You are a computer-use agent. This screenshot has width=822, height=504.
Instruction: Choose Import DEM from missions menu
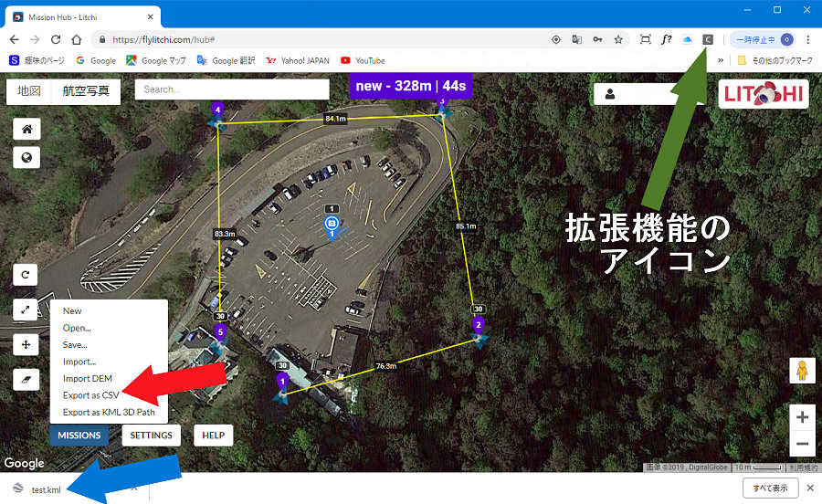pos(87,379)
